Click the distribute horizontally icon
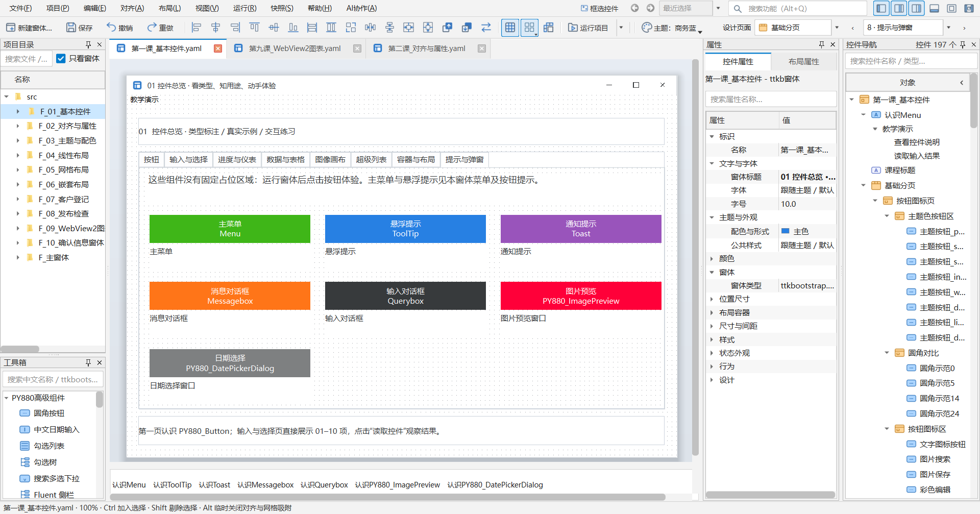Screen dimensions: 980x514 (370, 28)
